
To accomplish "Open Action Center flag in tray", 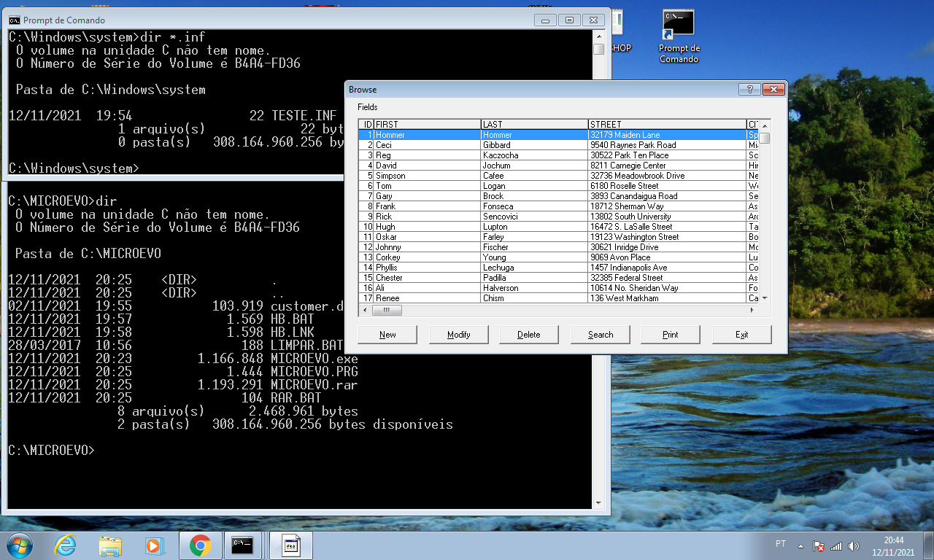I will tap(819, 545).
